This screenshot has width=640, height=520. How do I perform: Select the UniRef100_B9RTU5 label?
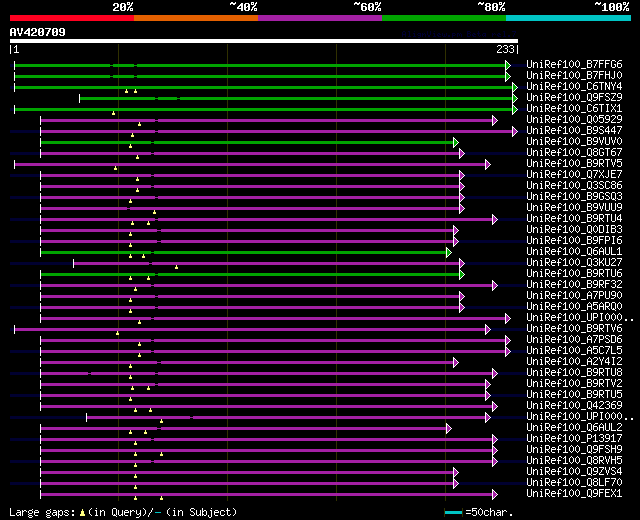[x=574, y=395]
